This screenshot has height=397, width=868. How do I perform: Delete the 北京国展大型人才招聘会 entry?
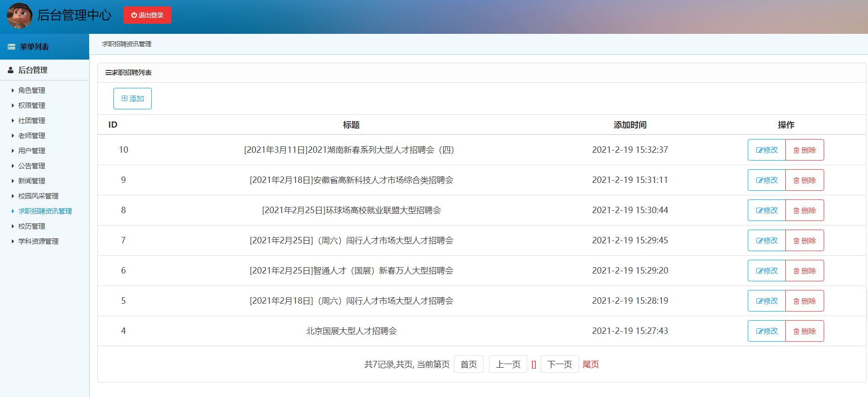point(804,331)
